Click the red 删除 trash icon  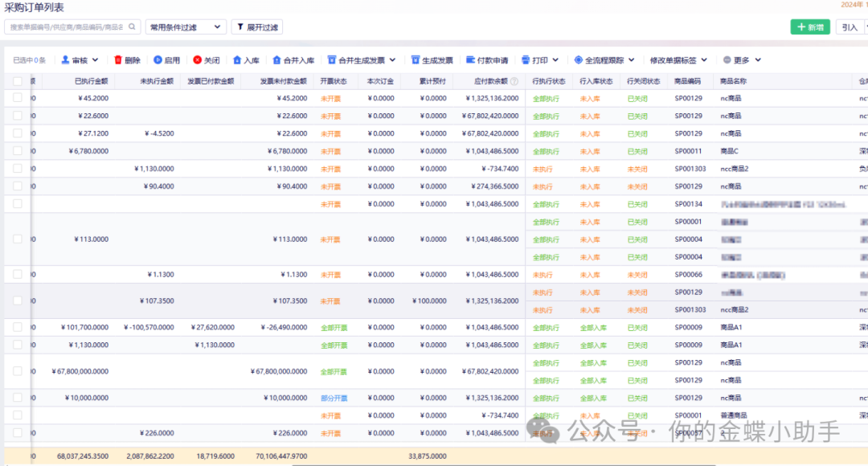[118, 60]
